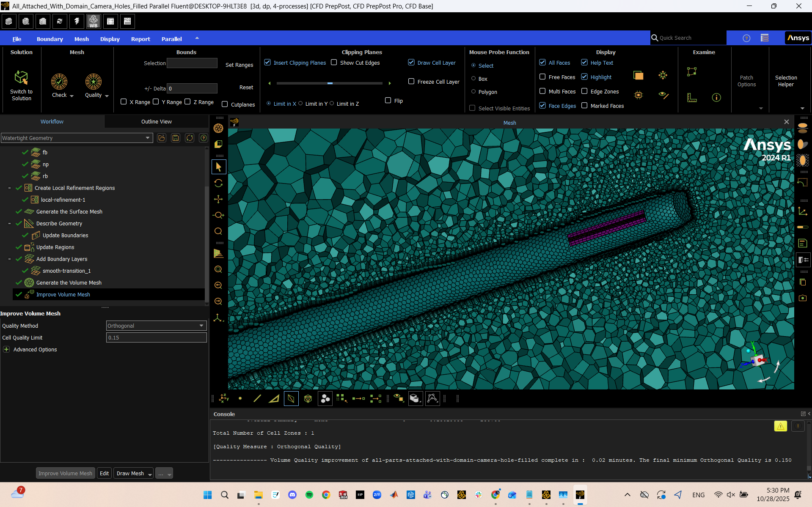Open Quality dropdown arrow

tap(107, 96)
